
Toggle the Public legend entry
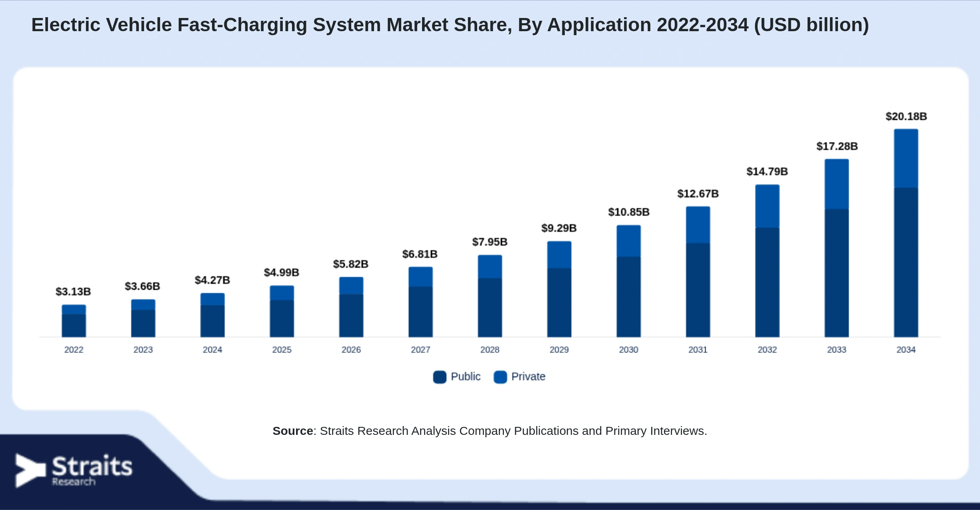(x=457, y=377)
